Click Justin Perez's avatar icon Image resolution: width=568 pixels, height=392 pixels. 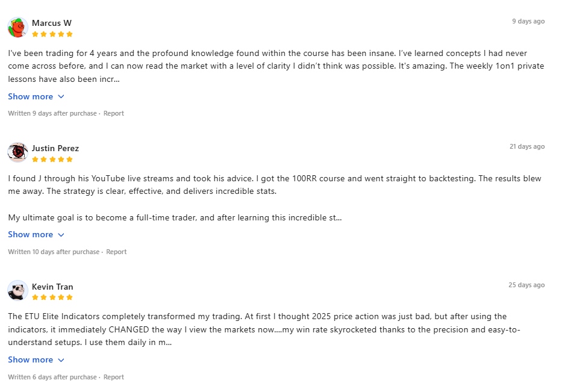pos(18,152)
